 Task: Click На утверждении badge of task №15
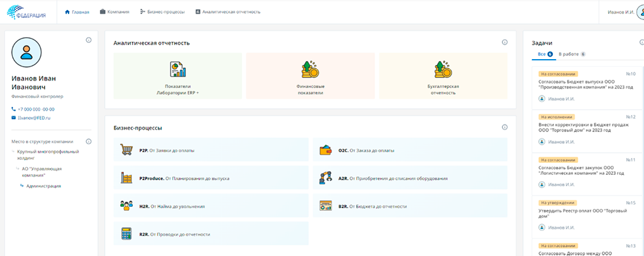click(557, 203)
